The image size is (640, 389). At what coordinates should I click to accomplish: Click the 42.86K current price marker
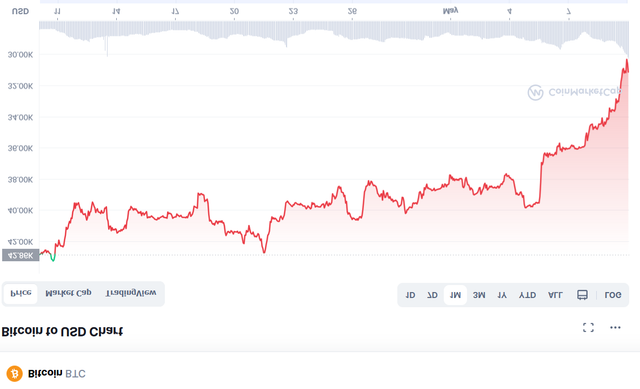[x=20, y=255]
